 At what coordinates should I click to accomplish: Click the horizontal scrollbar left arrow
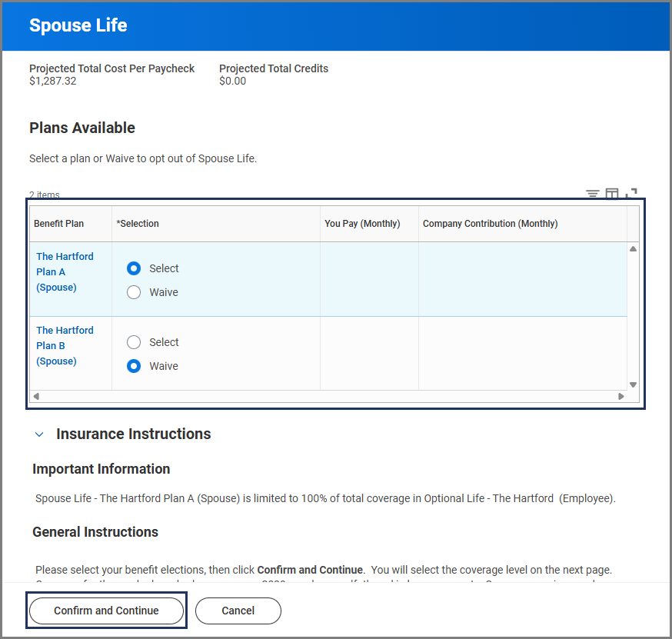pyautogui.click(x=36, y=397)
